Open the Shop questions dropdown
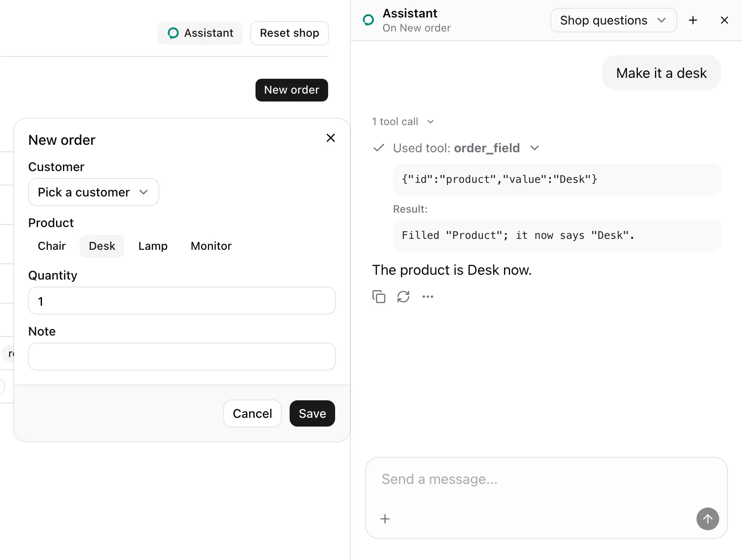The image size is (742, 560). click(613, 20)
